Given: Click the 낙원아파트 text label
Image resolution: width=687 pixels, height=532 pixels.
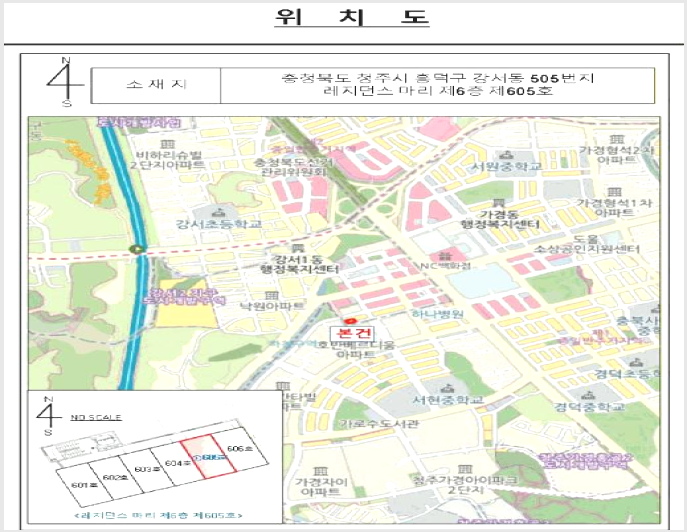Looking at the screenshot, I should [x=272, y=306].
